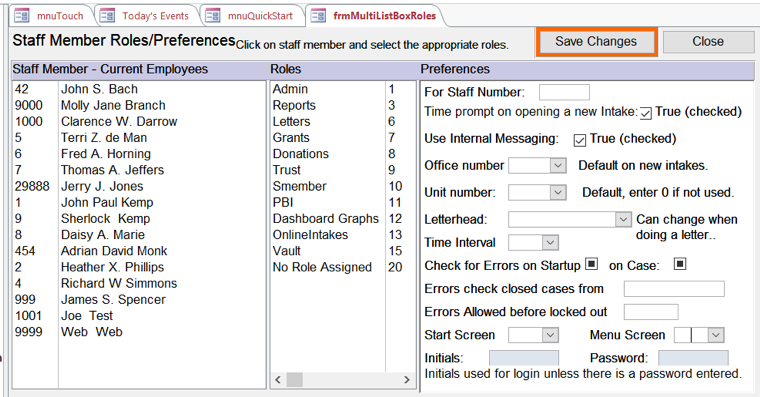Click the form icon on frmMultiListBoxRoles tab

(x=318, y=16)
